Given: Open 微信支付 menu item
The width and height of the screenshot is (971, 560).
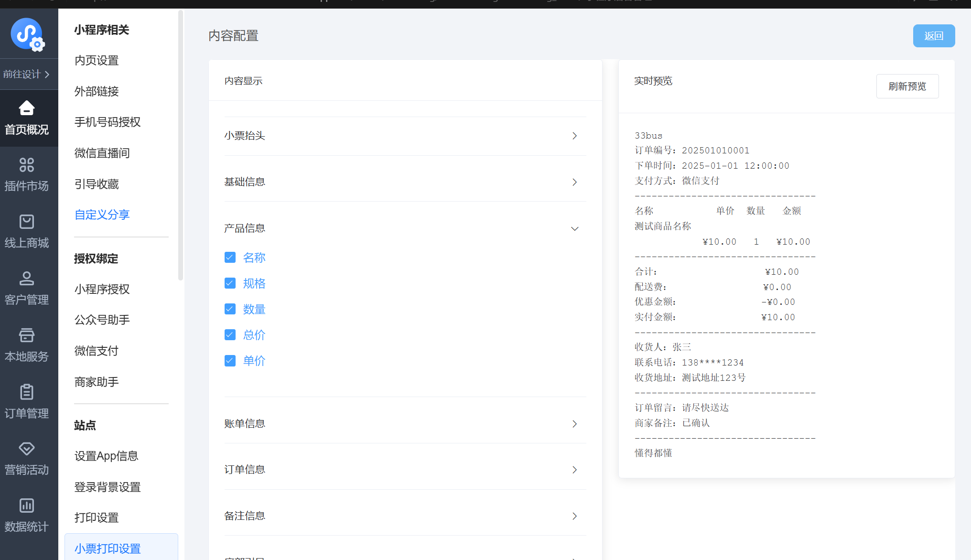Looking at the screenshot, I should coord(97,351).
